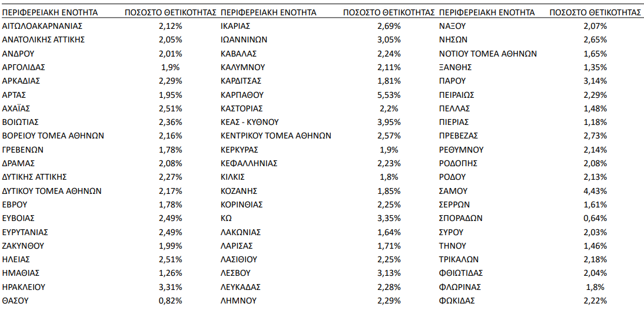Click the ΛΗΜΝΟΥ row name
This screenshot has height=310, width=644.
pos(238,301)
